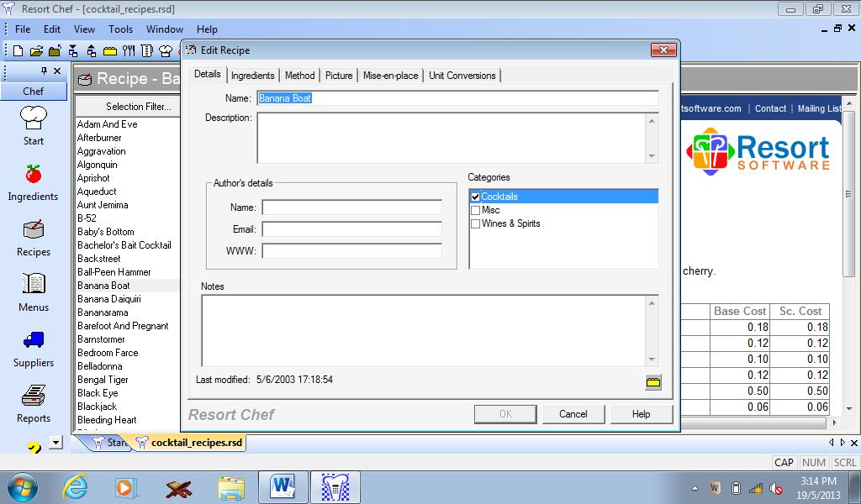Image resolution: width=861 pixels, height=504 pixels.
Task: Check the Wines & Spirits category
Action: pyautogui.click(x=476, y=223)
